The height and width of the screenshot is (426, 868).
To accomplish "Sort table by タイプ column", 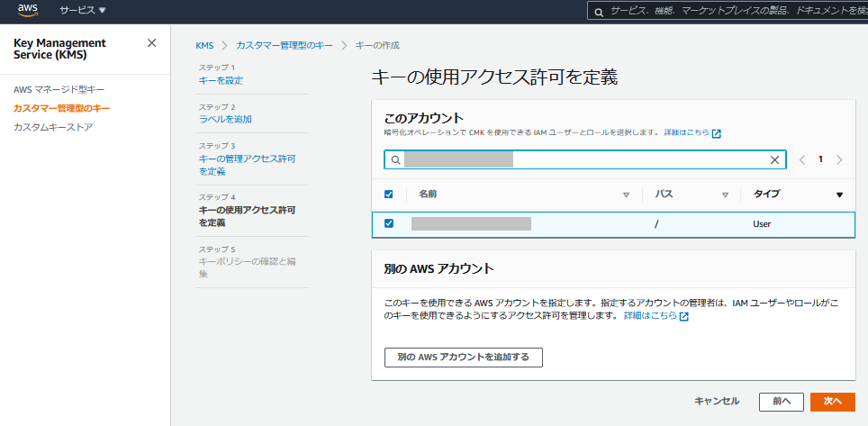I will (839, 195).
